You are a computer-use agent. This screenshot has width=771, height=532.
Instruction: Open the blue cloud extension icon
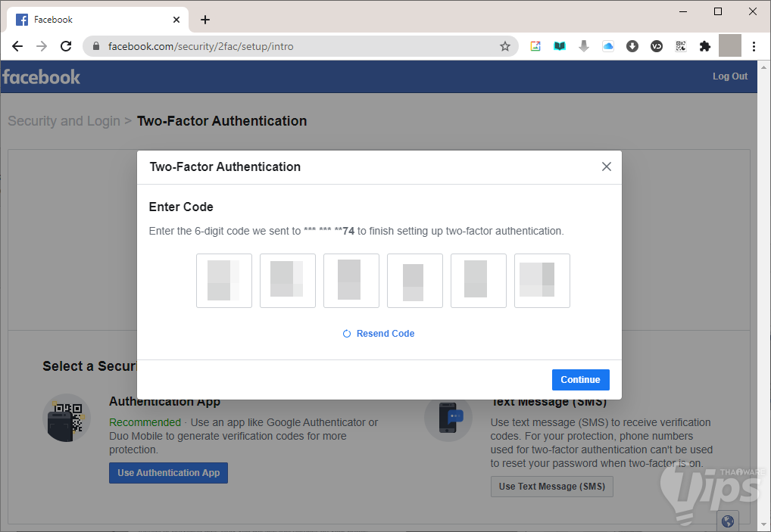point(608,46)
